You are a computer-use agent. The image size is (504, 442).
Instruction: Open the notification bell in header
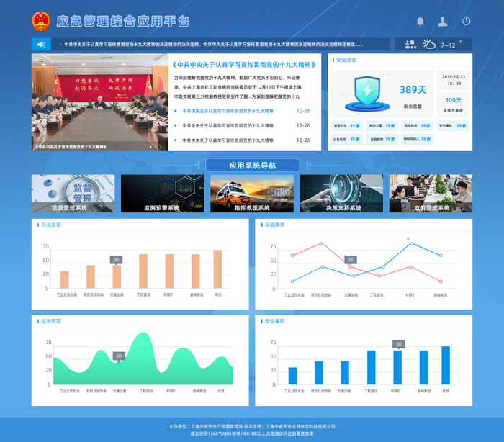(x=420, y=22)
